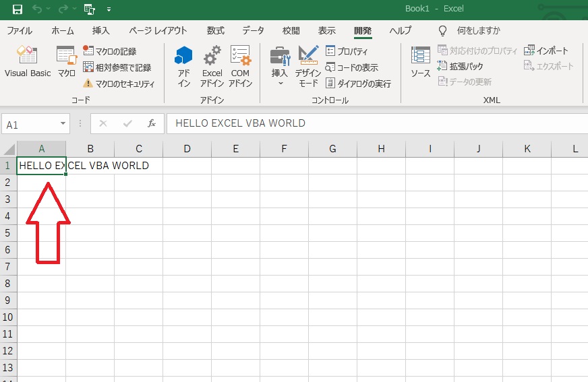This screenshot has height=382, width=588.
Task: Open Excel アドイン gear icon
Action: click(212, 66)
